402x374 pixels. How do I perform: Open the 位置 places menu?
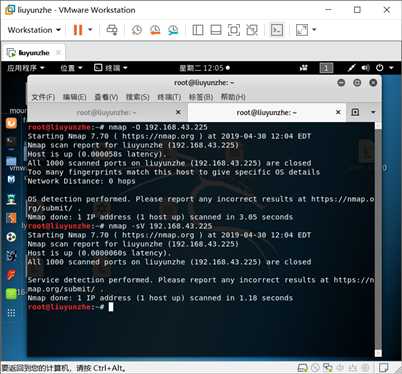click(71, 68)
